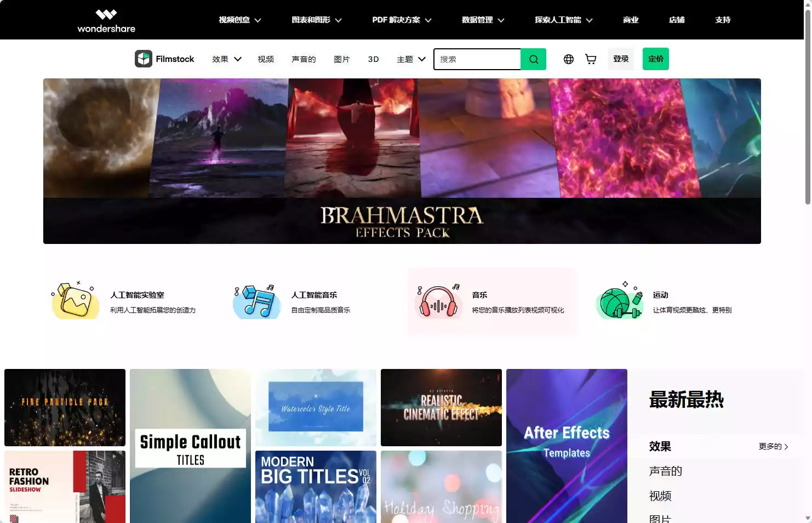Expand the 效果 menu in Filmstock bar
Screen dimensions: 812x523
click(x=227, y=59)
